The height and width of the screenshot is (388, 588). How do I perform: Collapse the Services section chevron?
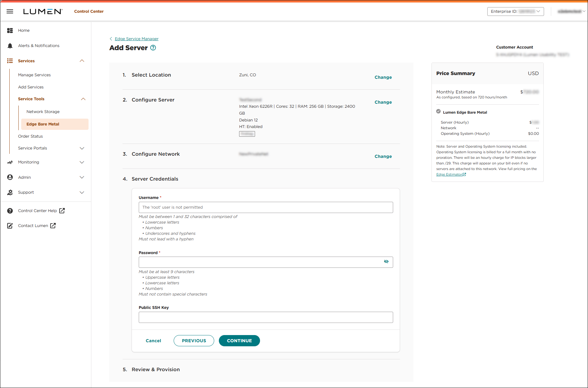(82, 61)
